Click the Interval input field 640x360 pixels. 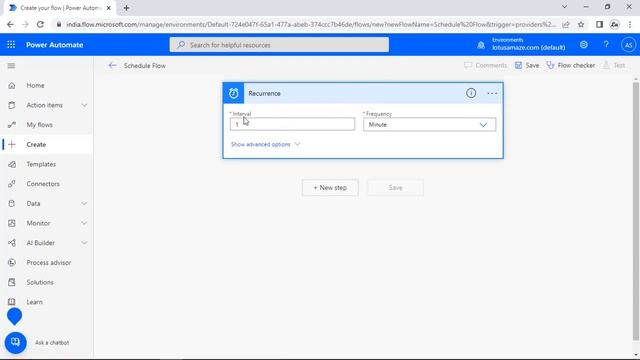point(292,124)
